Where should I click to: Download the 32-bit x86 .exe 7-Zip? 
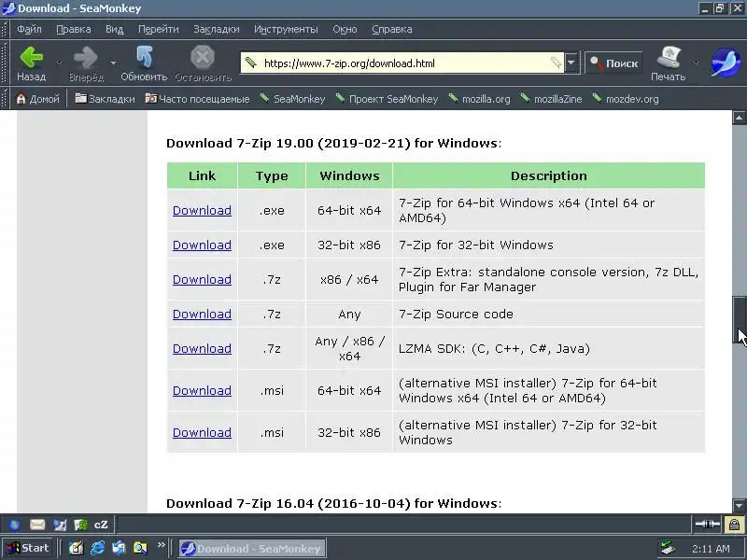202,245
